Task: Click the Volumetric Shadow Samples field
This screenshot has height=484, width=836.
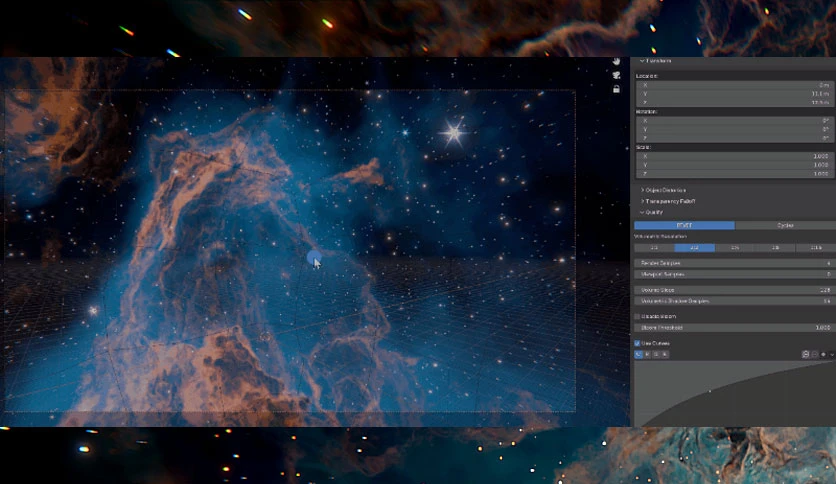Action: [x=735, y=301]
